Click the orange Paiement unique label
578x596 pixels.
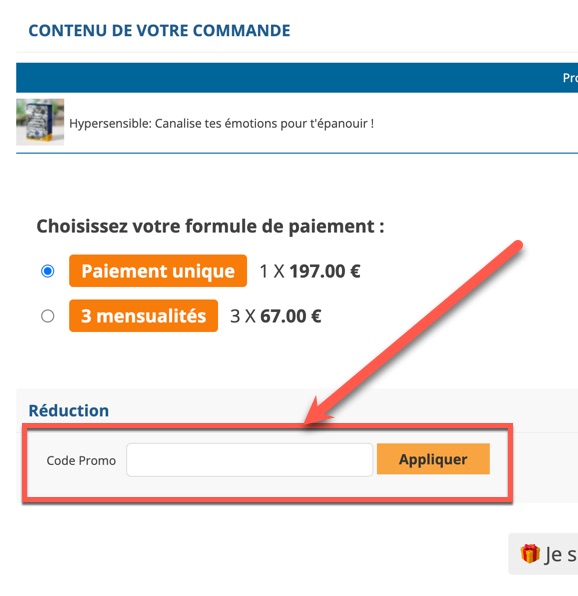click(x=158, y=271)
